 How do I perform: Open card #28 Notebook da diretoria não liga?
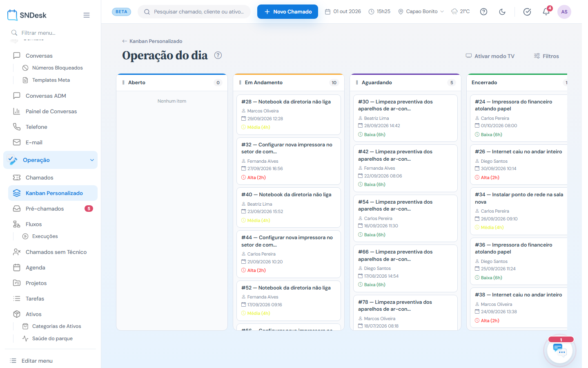pyautogui.click(x=289, y=114)
